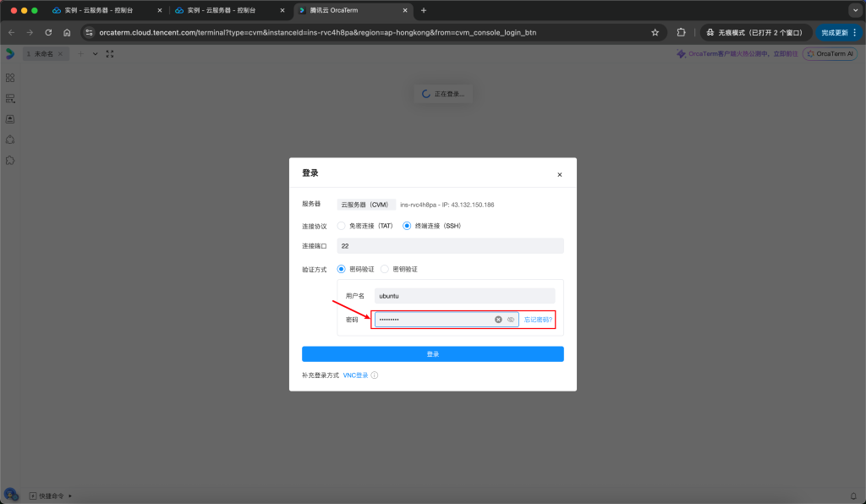This screenshot has height=504, width=866.
Task: Select the grid apps icon in left sidebar
Action: tap(9, 77)
